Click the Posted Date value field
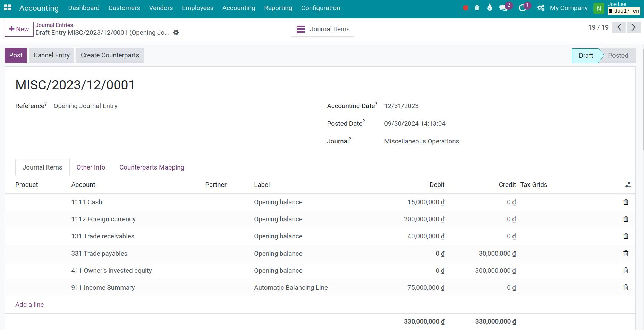This screenshot has height=330, width=644. click(x=415, y=124)
